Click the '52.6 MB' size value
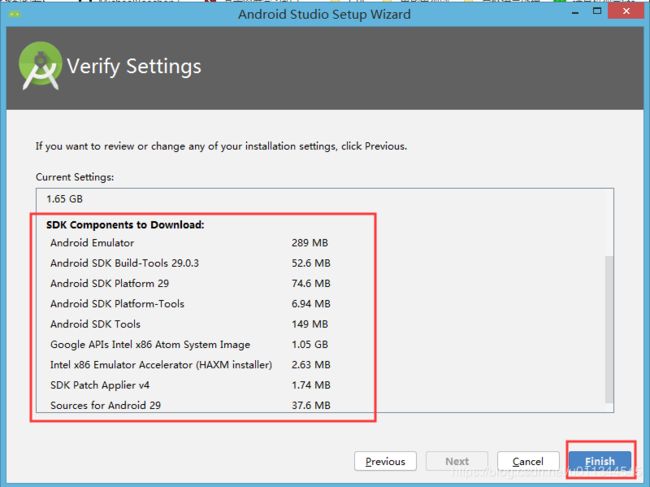650x487 pixels. [x=311, y=263]
